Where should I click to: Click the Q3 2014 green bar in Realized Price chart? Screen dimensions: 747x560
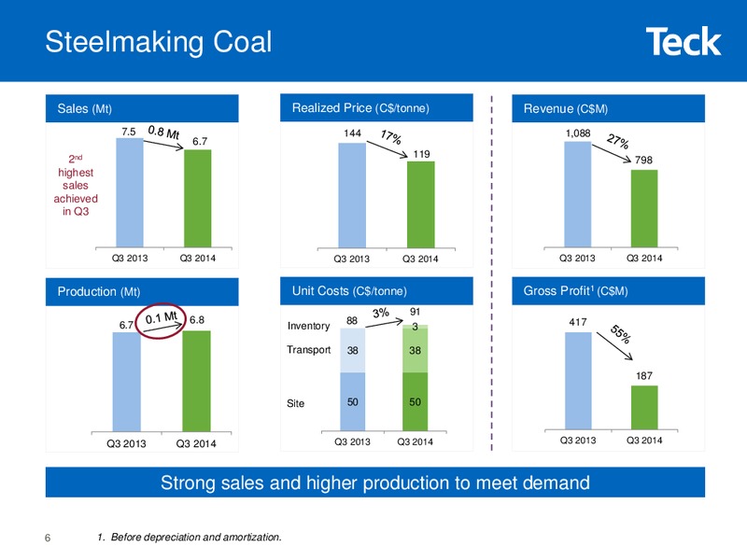pyautogui.click(x=421, y=204)
